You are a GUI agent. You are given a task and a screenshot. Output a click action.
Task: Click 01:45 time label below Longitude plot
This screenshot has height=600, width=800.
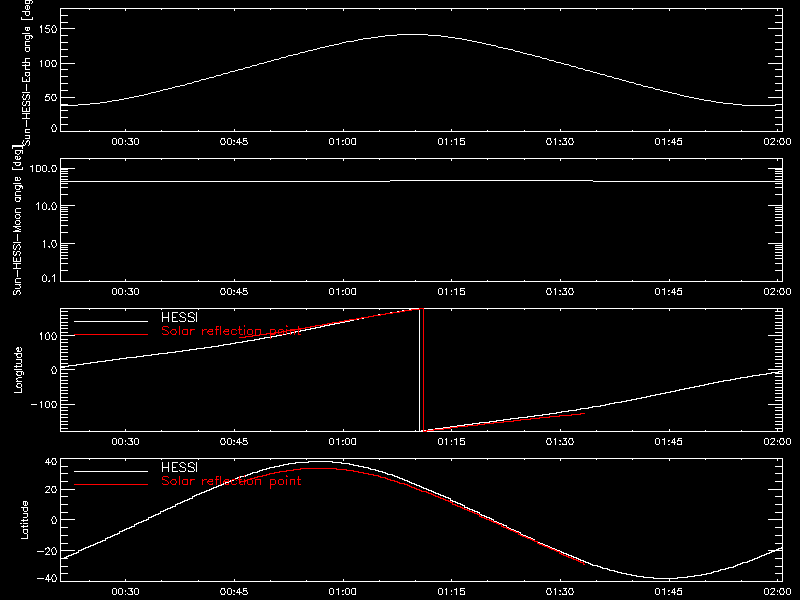[668, 441]
